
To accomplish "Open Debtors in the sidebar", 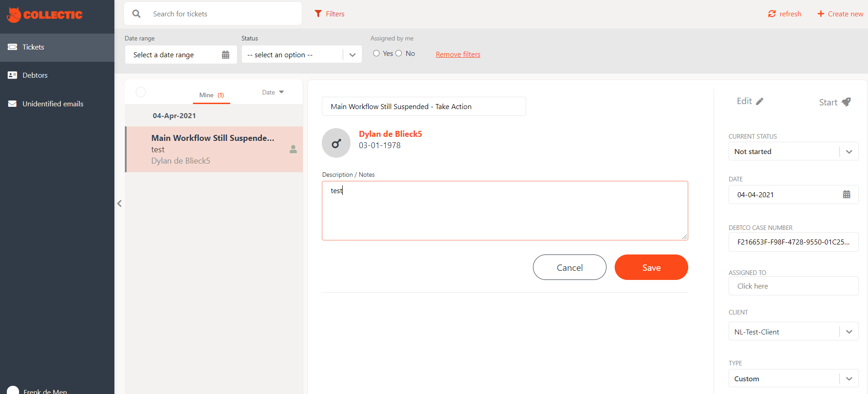I will pyautogui.click(x=57, y=75).
